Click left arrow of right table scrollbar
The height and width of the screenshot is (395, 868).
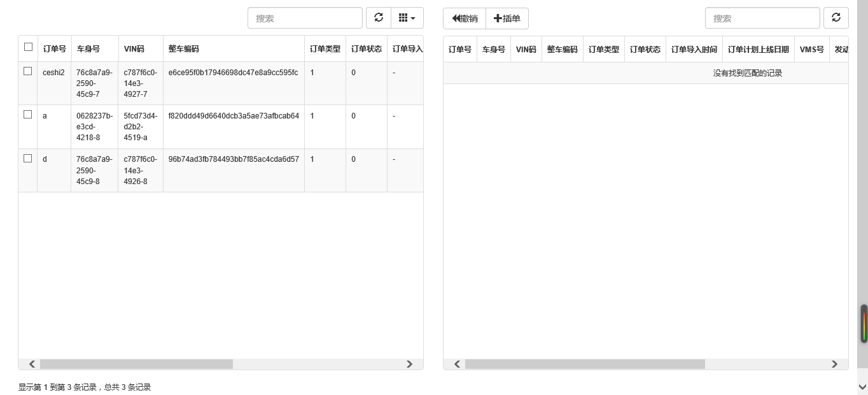(457, 364)
